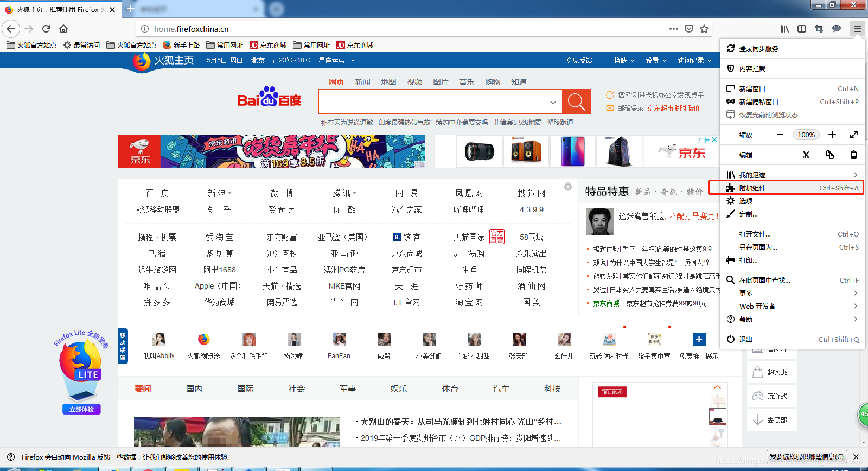
Task: Close the 火狐主页 tab
Action: pyautogui.click(x=112, y=10)
